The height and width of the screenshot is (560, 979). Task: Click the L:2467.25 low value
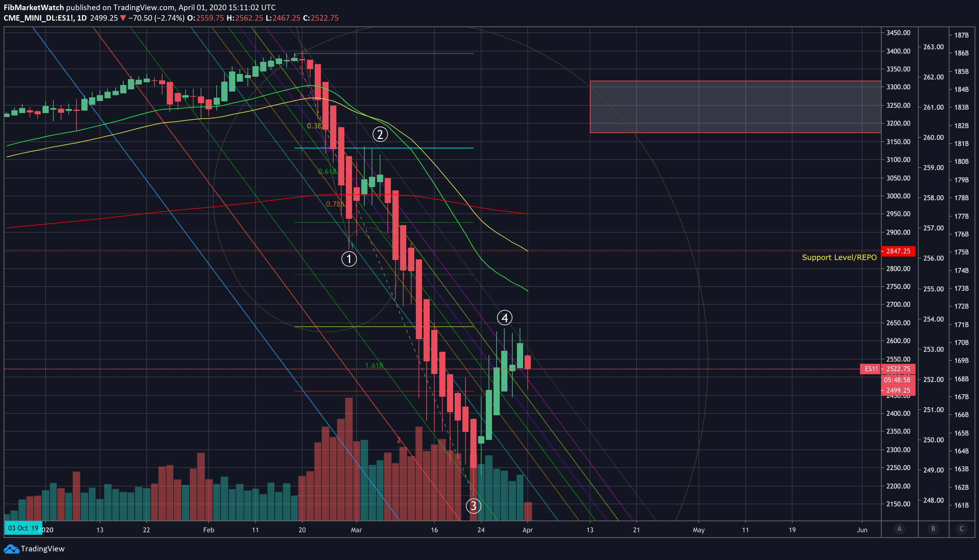coord(283,18)
